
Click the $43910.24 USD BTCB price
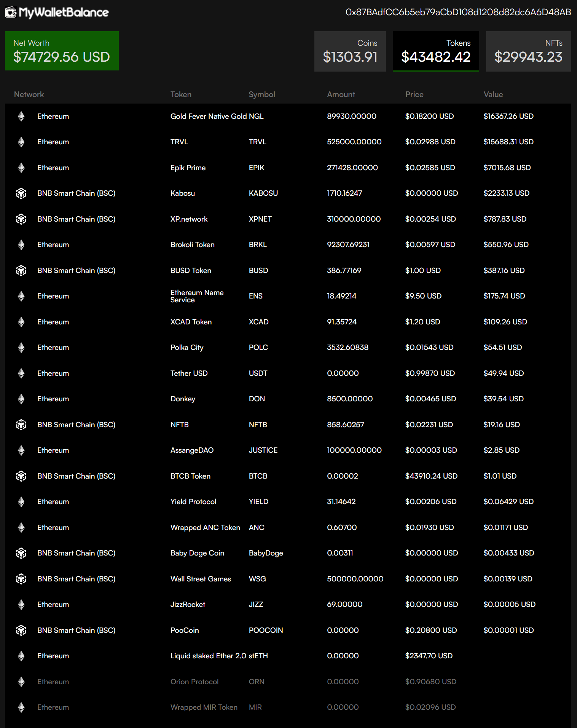(431, 476)
